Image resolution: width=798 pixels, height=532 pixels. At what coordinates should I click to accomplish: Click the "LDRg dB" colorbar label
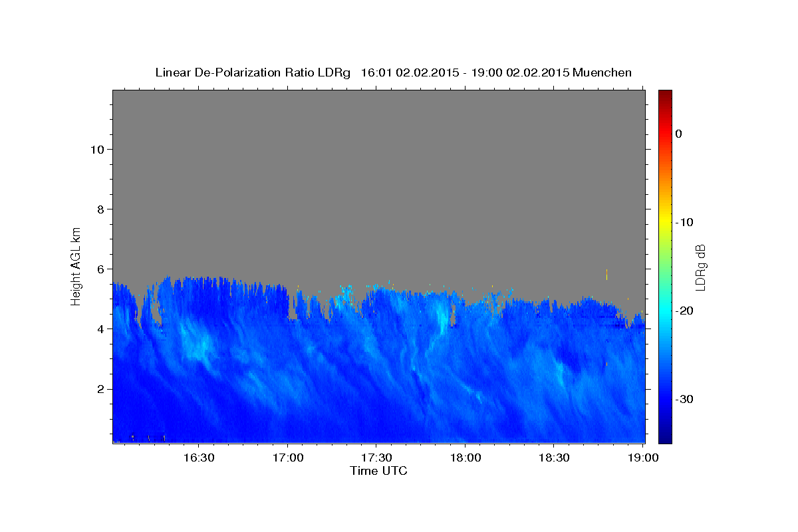tap(700, 267)
